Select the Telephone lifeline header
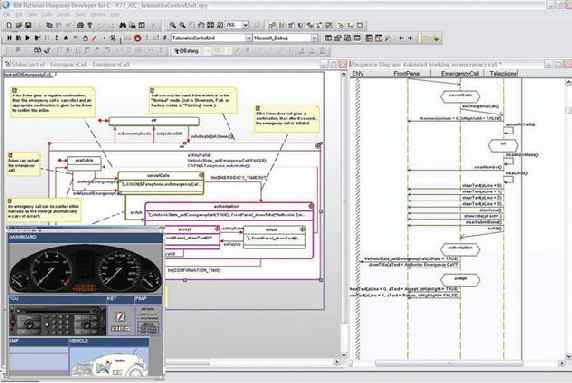 503,74
